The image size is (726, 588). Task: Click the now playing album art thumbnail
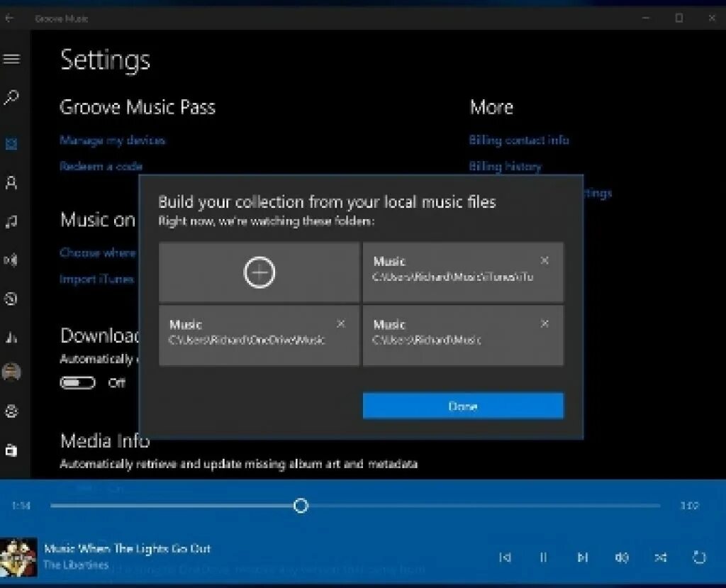pos(18,557)
